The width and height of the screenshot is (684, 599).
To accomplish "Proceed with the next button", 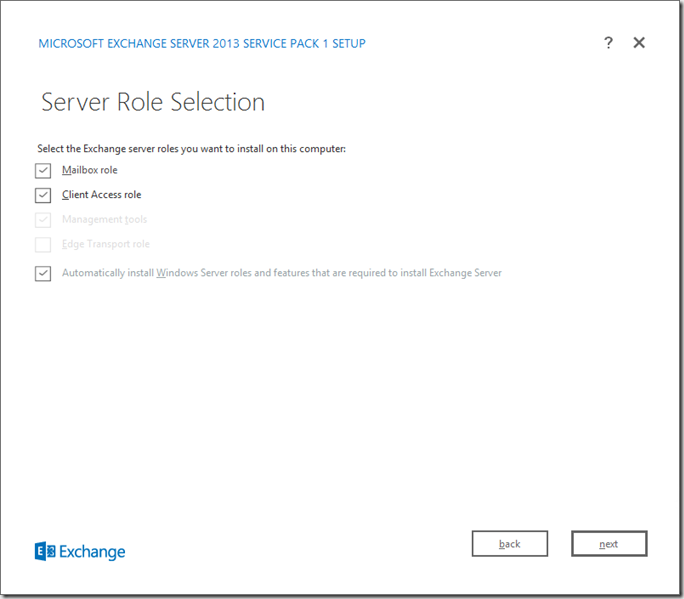I will pyautogui.click(x=609, y=544).
